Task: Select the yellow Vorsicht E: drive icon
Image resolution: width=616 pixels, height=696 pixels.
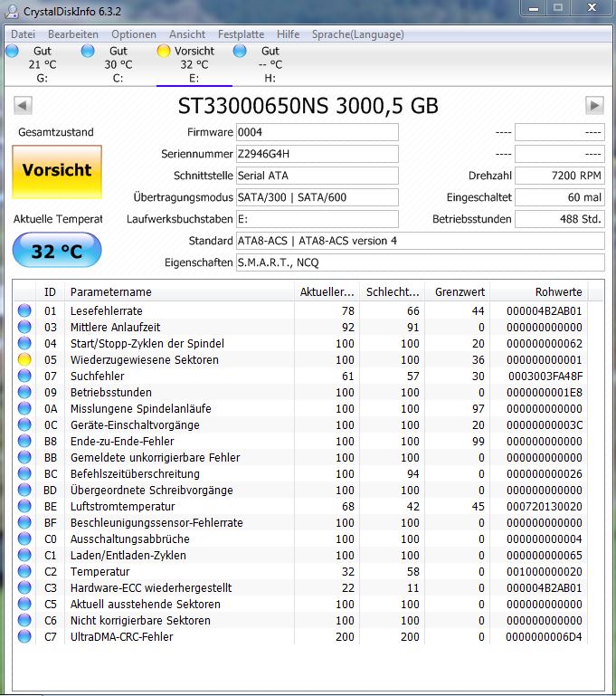Action: (x=164, y=51)
